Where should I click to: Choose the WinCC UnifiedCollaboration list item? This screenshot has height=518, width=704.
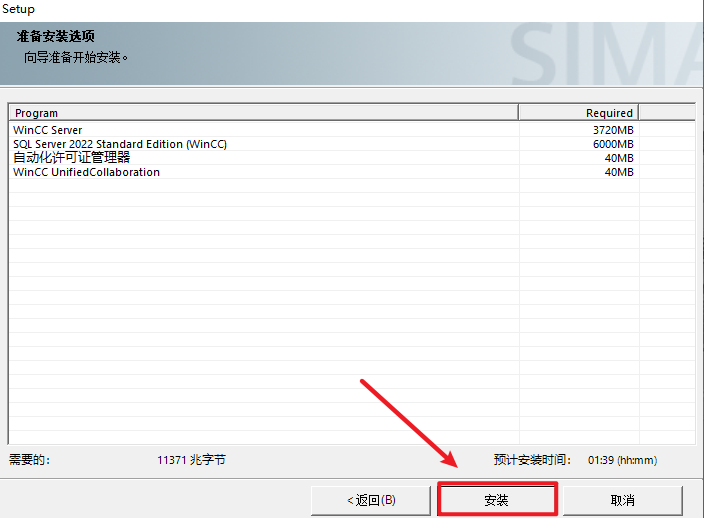point(86,172)
